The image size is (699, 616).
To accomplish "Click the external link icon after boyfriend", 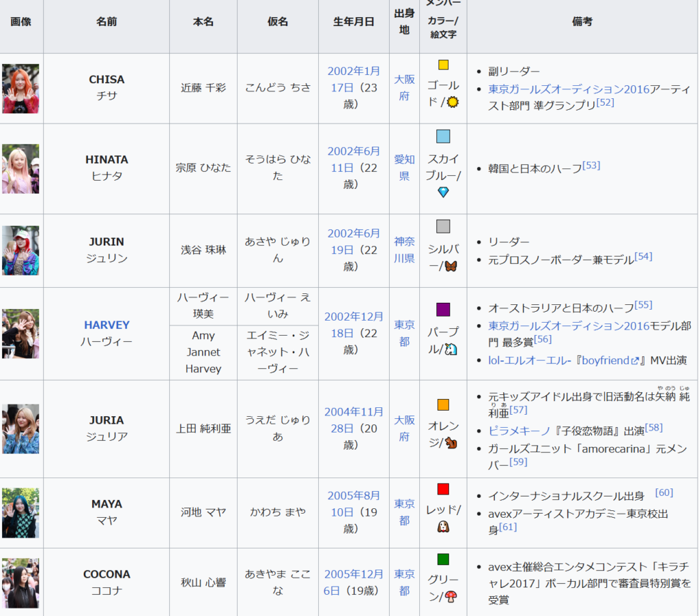I will 635,360.
